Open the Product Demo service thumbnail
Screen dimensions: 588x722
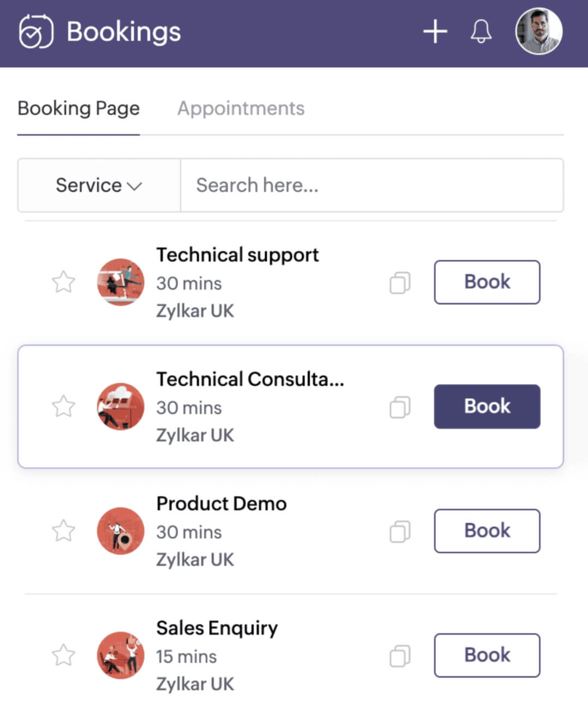pos(120,531)
